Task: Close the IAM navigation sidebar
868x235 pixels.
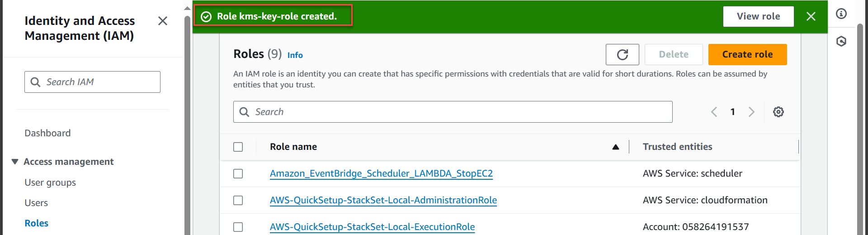Action: tap(163, 21)
